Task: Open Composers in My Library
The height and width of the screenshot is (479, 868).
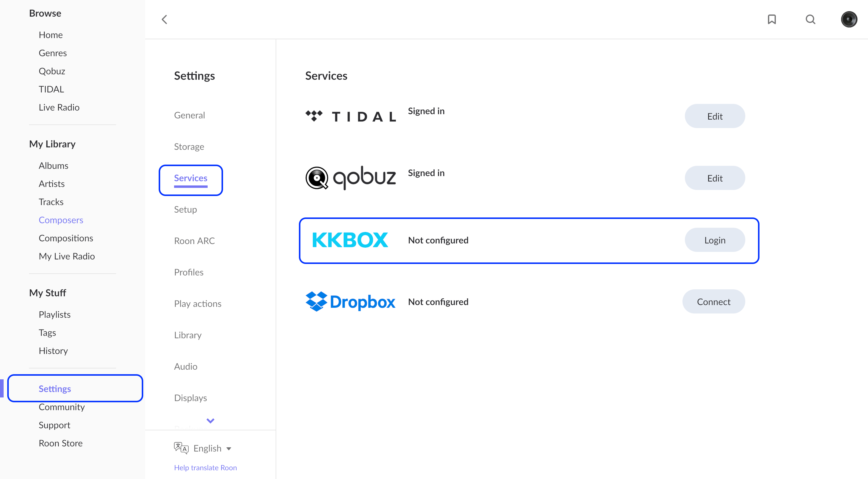Action: (61, 220)
